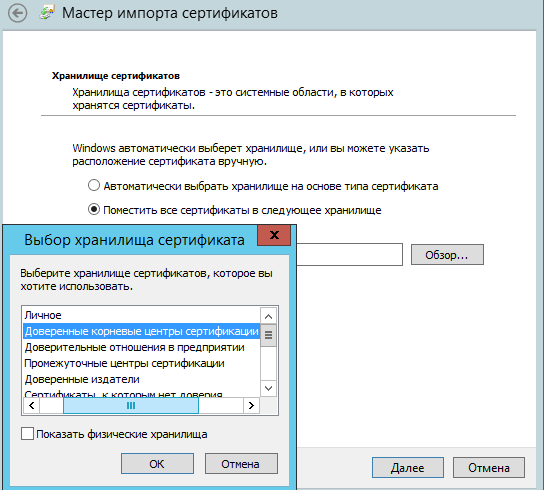Click the list vertical scroll down arrow
Viewport: 544px width, 490px height.
[268, 388]
